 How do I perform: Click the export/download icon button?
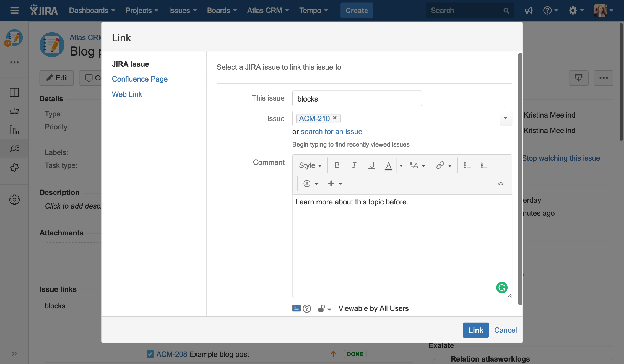tap(578, 78)
